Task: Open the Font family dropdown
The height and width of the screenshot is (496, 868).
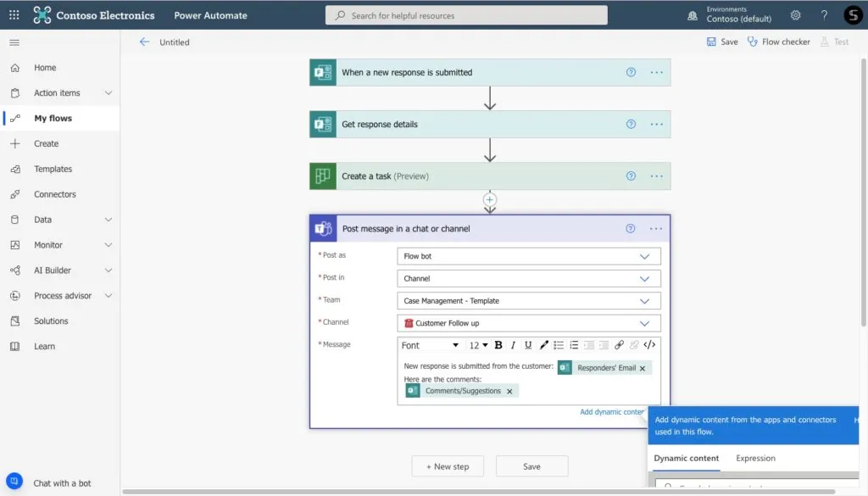Action: coord(430,345)
